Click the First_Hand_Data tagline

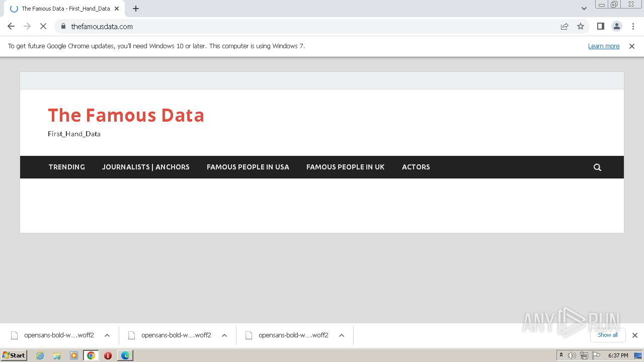tap(74, 134)
